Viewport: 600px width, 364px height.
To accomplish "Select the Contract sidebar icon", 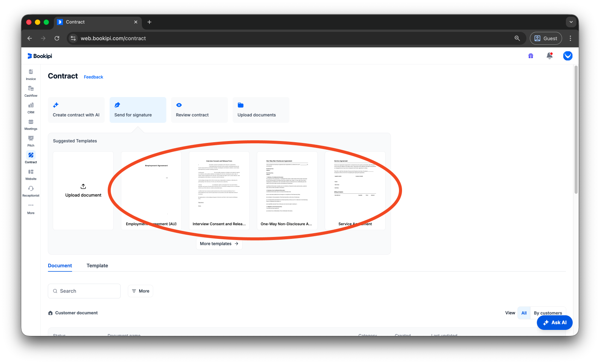I will click(31, 155).
